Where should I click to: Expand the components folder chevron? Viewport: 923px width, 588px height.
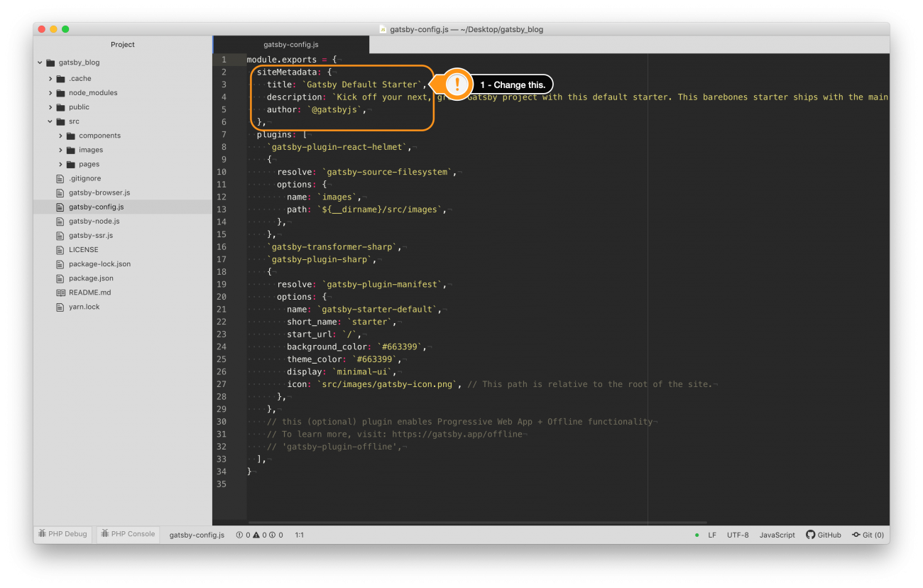[60, 136]
